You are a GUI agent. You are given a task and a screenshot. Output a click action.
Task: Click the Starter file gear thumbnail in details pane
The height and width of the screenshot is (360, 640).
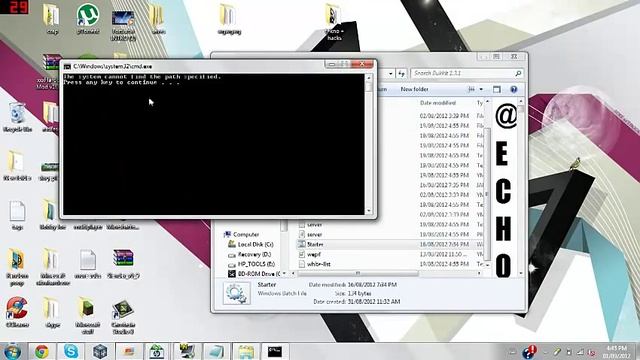[236, 293]
